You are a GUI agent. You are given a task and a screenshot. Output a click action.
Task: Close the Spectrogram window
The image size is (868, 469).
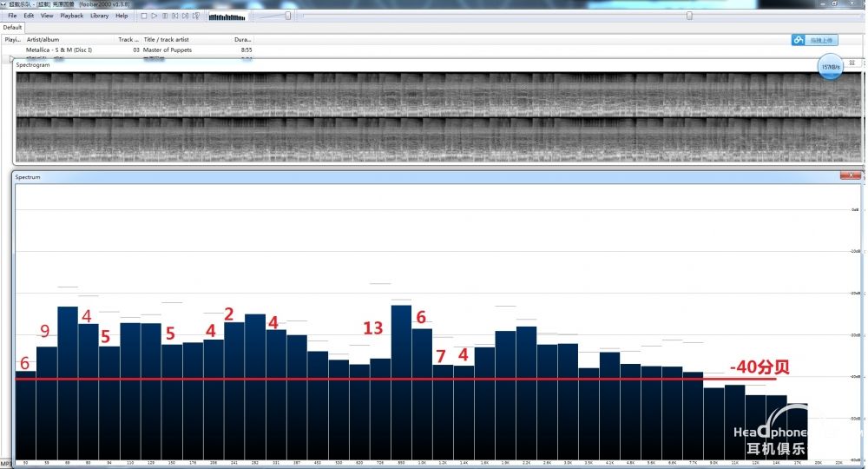(x=852, y=63)
